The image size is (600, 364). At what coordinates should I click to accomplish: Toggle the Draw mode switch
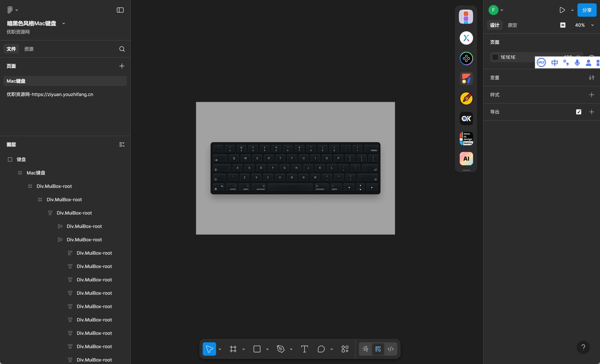tap(365, 349)
